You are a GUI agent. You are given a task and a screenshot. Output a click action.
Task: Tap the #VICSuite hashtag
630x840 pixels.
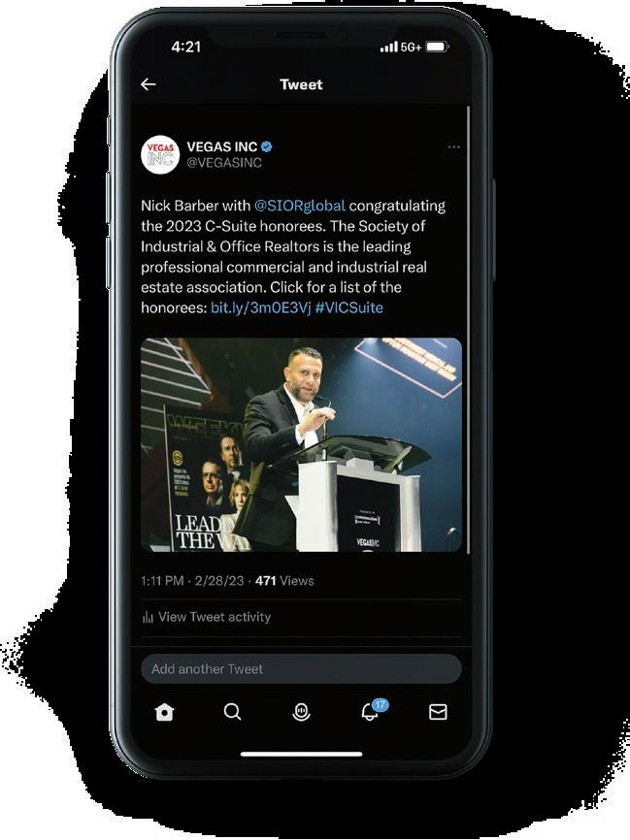pos(349,307)
